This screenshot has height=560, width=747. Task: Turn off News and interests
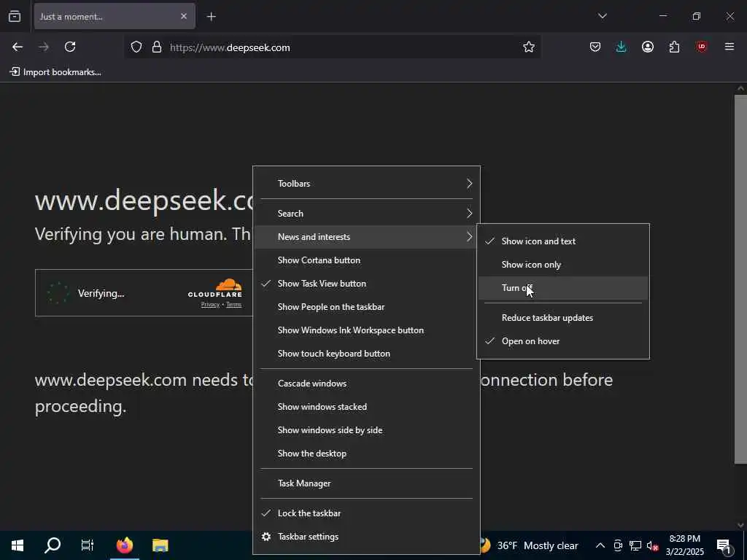[x=562, y=287]
